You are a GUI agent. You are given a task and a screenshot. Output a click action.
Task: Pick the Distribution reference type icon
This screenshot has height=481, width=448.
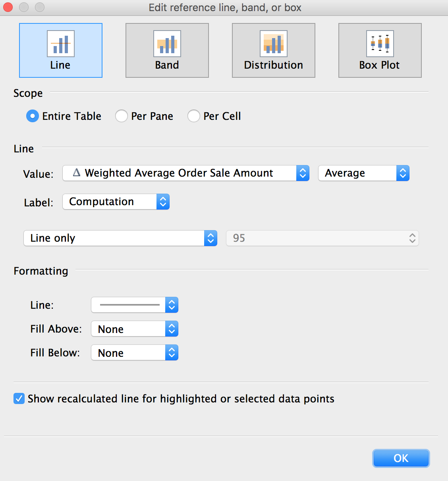pyautogui.click(x=273, y=44)
